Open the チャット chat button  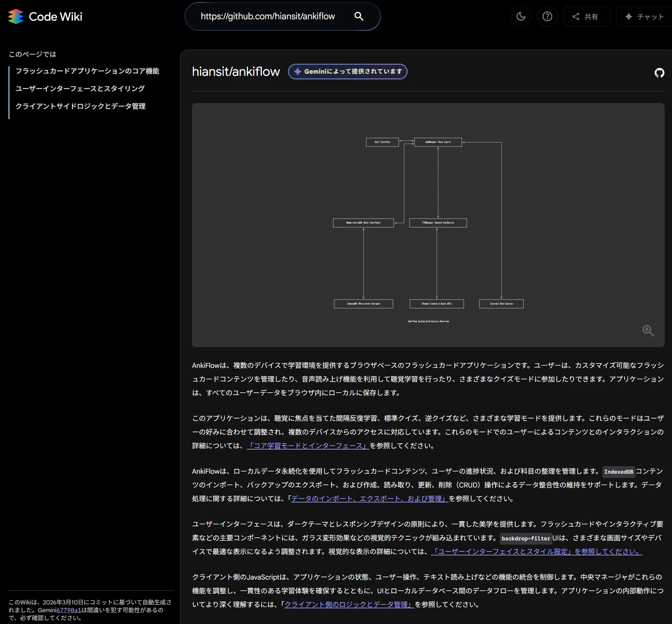tap(644, 16)
